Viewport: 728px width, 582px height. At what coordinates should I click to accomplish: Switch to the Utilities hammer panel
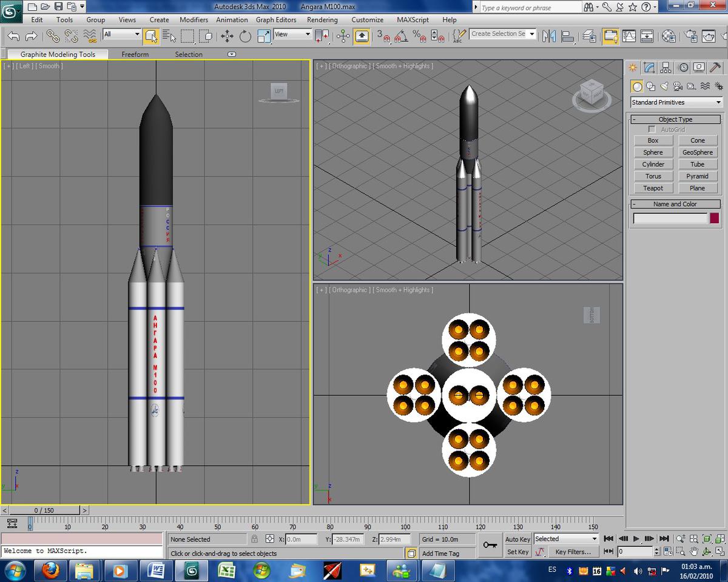click(716, 67)
